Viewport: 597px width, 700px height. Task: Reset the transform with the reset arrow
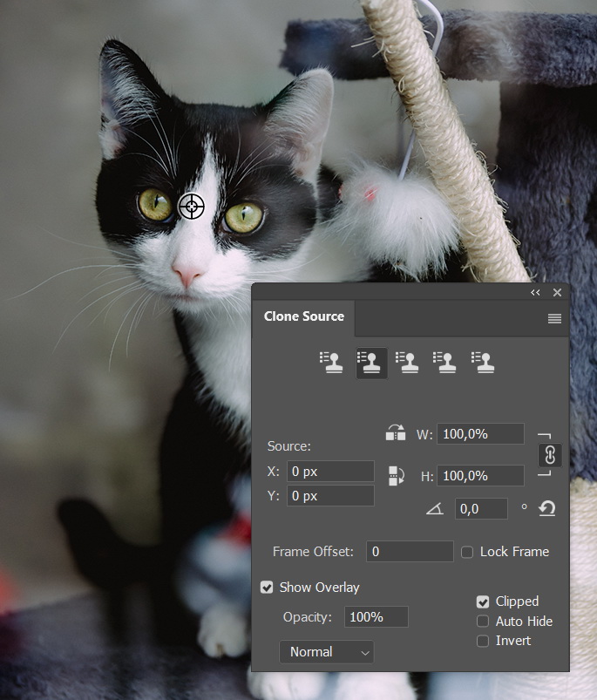(547, 508)
